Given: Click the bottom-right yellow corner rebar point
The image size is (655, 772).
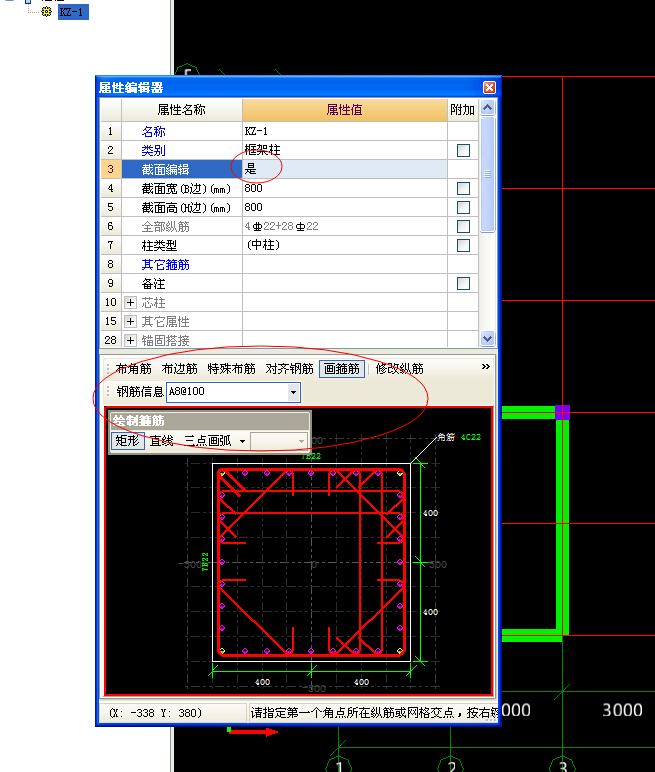Looking at the screenshot, I should coord(400,650).
